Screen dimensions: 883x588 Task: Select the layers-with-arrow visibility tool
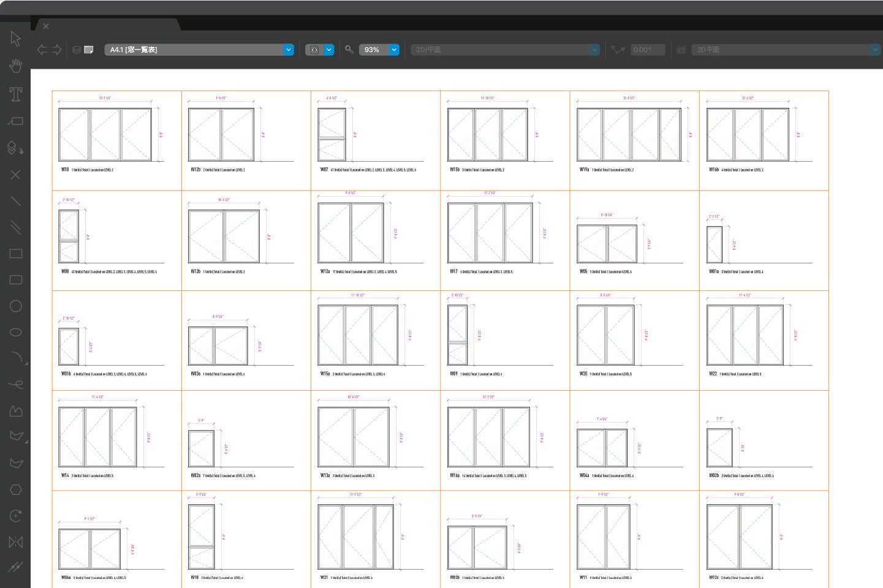[x=16, y=148]
